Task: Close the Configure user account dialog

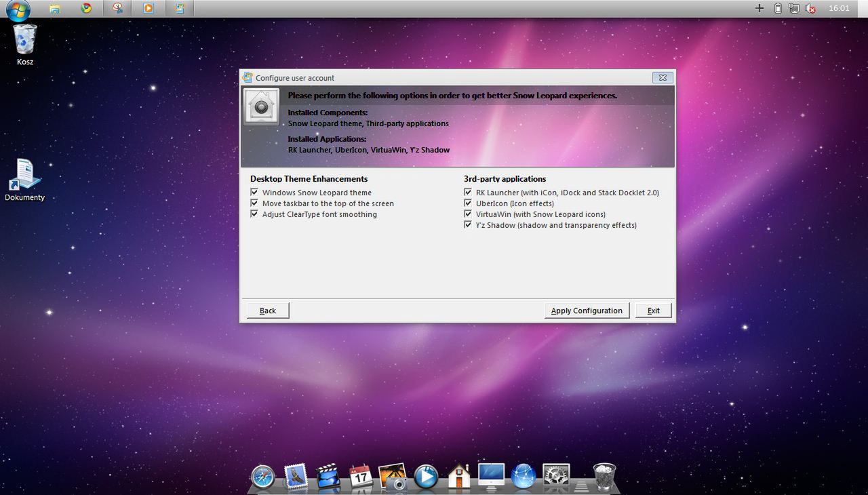Action: tap(663, 77)
